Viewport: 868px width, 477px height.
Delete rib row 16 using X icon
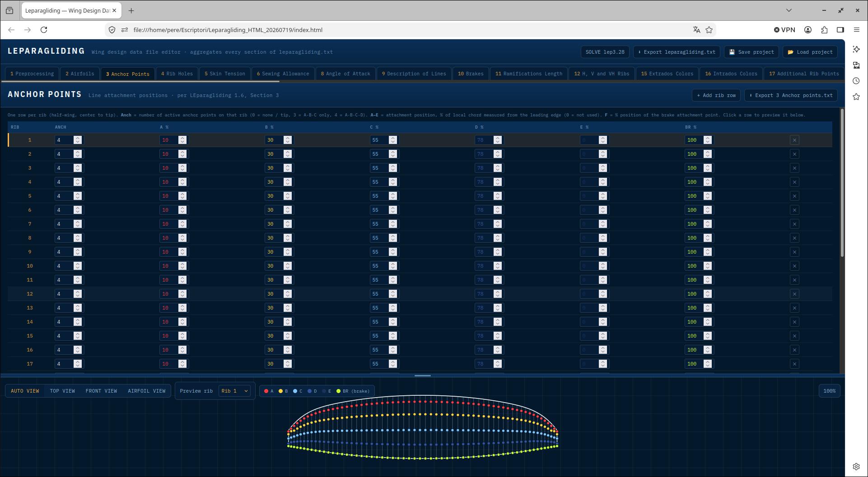794,350
